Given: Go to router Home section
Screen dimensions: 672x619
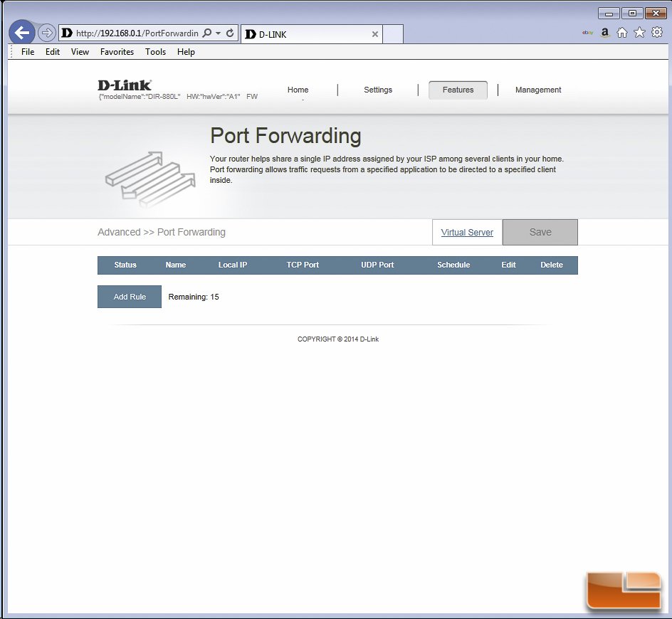Looking at the screenshot, I should click(x=298, y=90).
